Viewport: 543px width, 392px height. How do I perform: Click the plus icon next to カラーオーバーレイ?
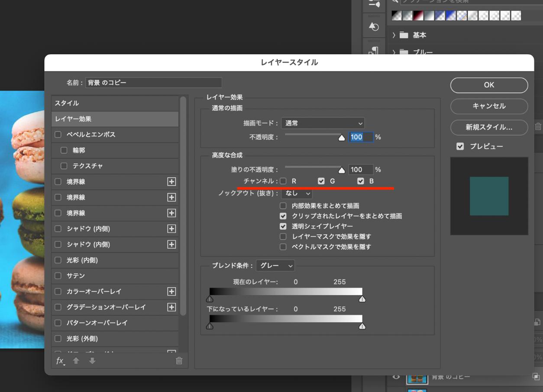click(x=171, y=292)
